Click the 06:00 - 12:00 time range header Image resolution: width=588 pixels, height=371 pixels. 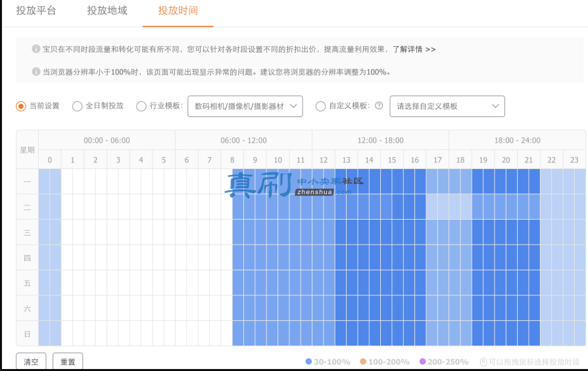tap(244, 140)
